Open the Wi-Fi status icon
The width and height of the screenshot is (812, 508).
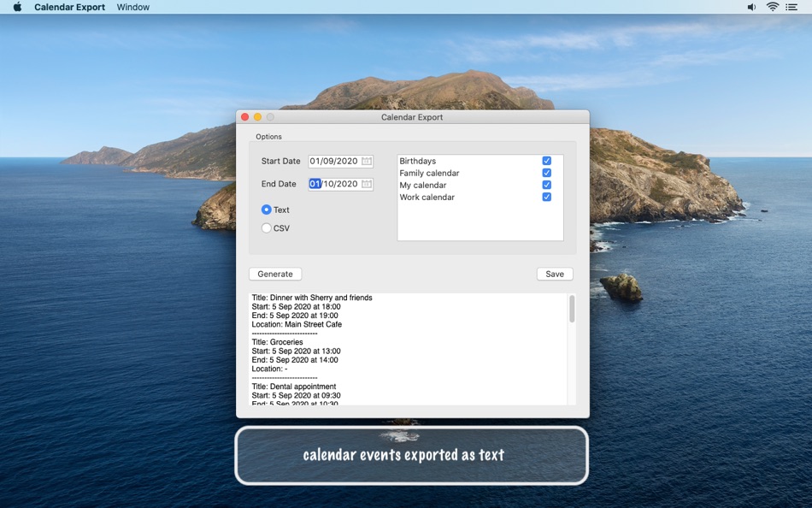point(772,7)
